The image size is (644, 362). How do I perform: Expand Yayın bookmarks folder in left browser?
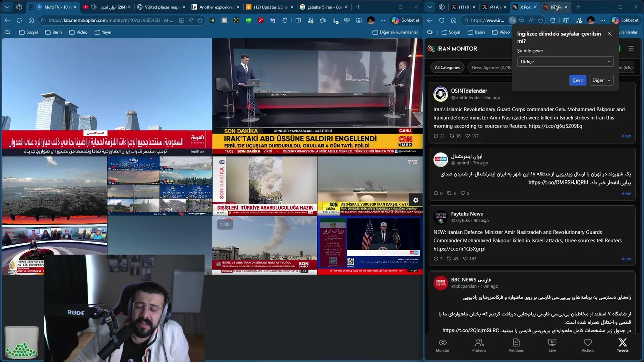pos(103,32)
